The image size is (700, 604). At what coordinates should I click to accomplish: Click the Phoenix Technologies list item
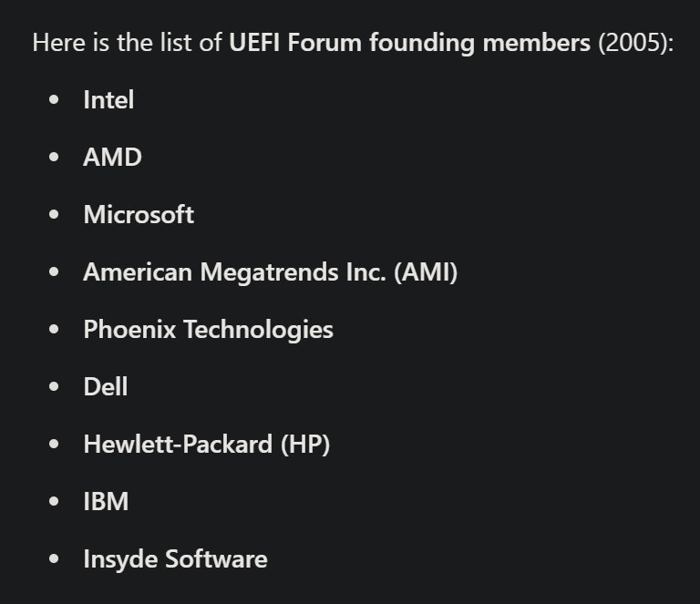(x=208, y=330)
